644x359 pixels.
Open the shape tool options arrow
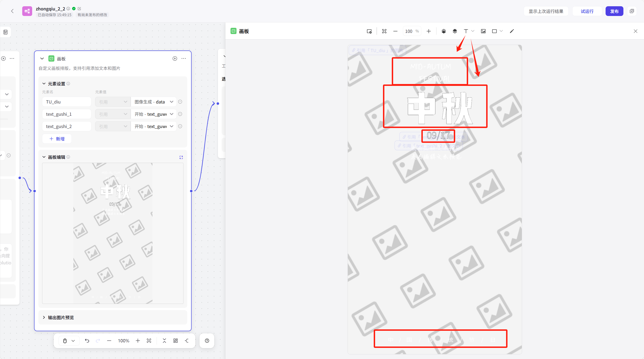click(x=501, y=31)
